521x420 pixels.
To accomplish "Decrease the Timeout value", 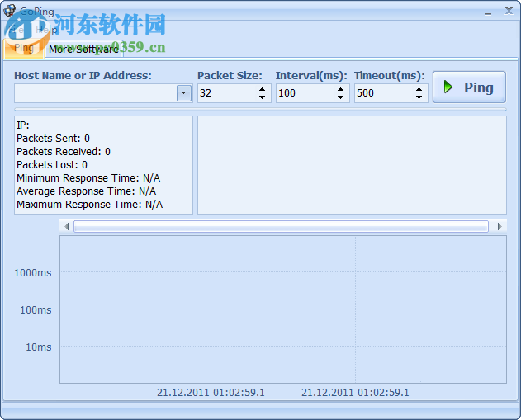I will (419, 97).
